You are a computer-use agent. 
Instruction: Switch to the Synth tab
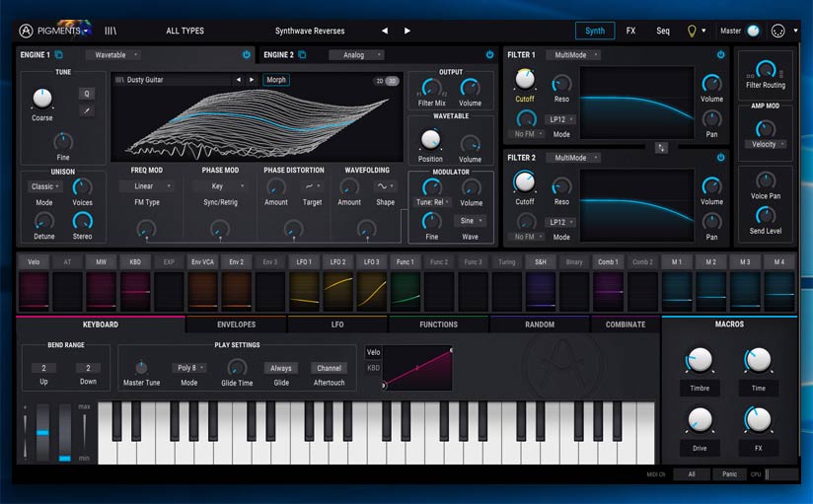pyautogui.click(x=595, y=31)
